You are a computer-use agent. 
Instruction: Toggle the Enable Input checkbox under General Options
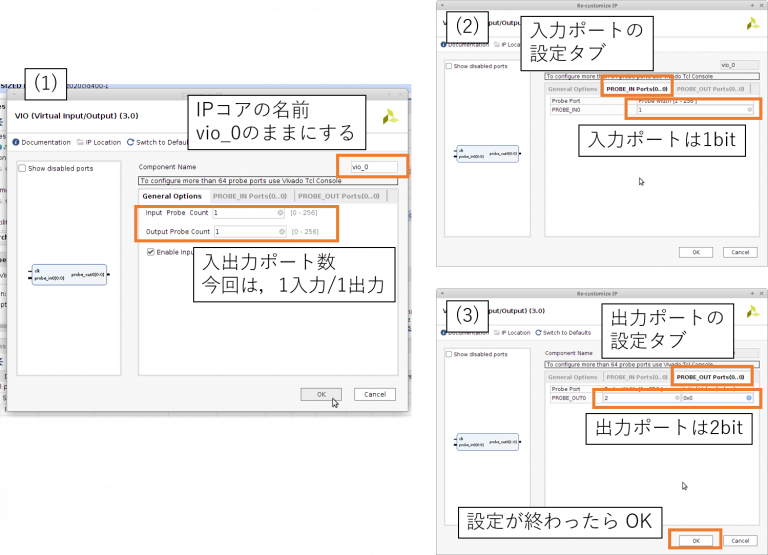[x=151, y=252]
